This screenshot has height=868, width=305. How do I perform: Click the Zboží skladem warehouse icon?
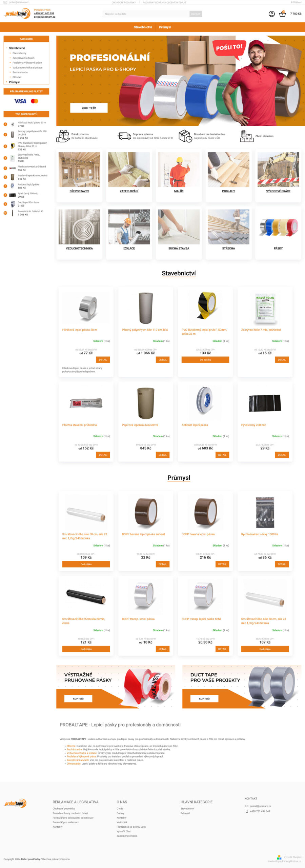point(247,136)
